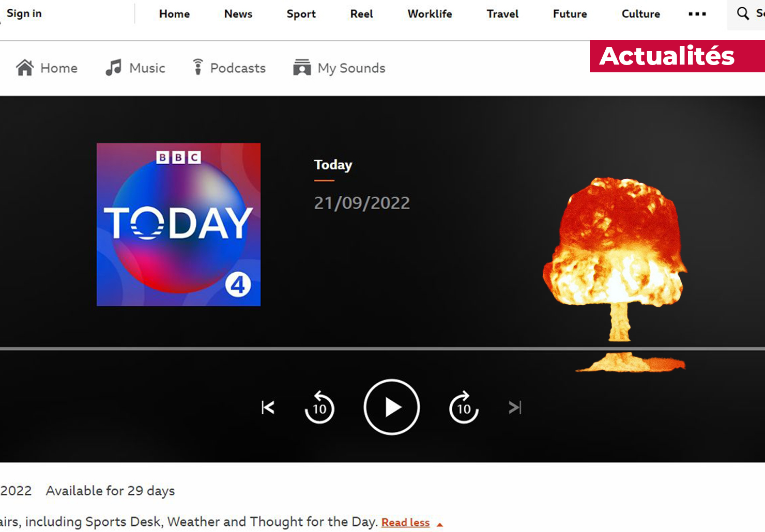Screen dimensions: 765x532
Task: Click the My Sounds icon
Action: [x=302, y=68]
